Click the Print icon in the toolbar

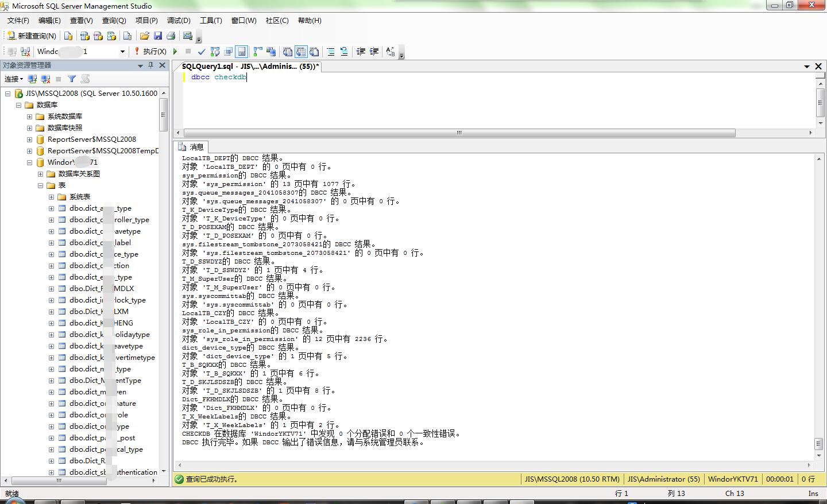[x=171, y=36]
